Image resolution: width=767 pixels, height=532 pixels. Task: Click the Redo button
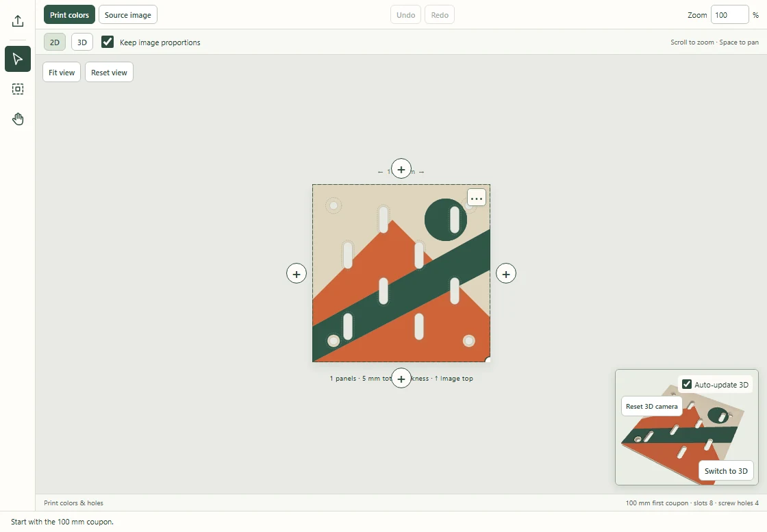coord(440,14)
